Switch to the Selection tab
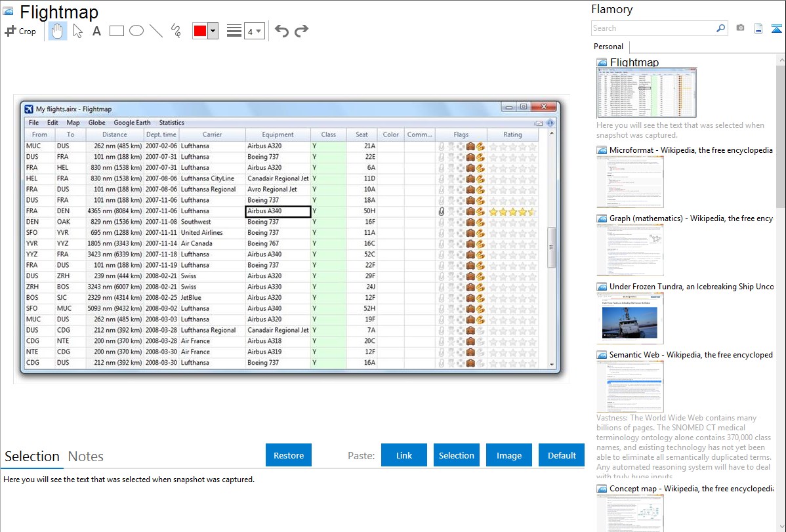 tap(32, 457)
